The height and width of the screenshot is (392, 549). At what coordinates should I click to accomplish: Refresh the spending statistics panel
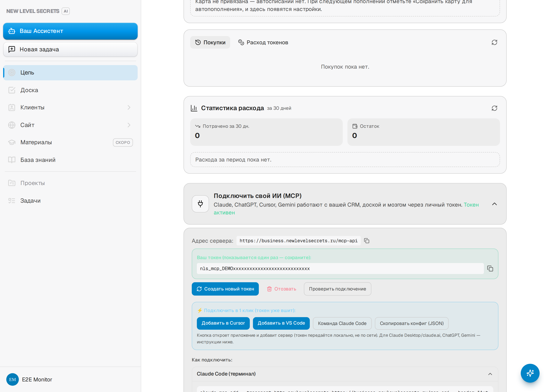pos(494,108)
